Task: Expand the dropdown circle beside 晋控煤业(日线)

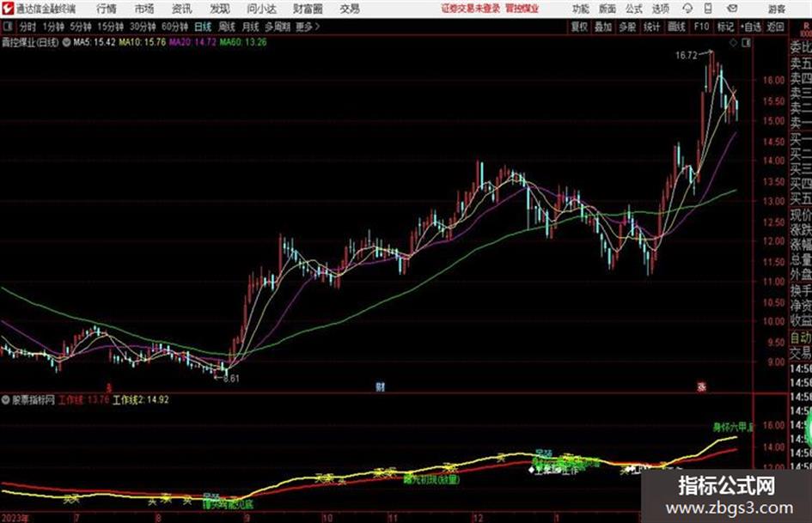Action: (x=66, y=42)
